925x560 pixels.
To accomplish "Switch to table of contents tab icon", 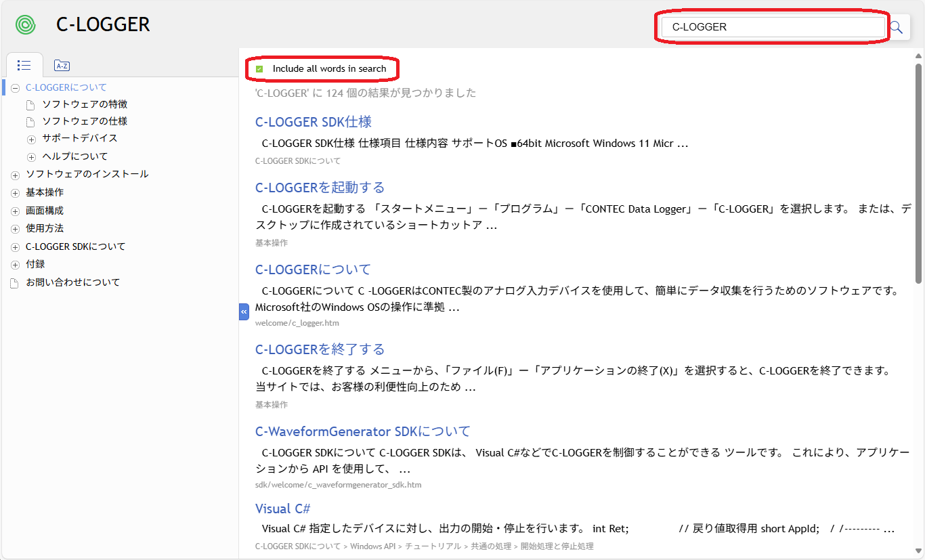I will click(24, 66).
